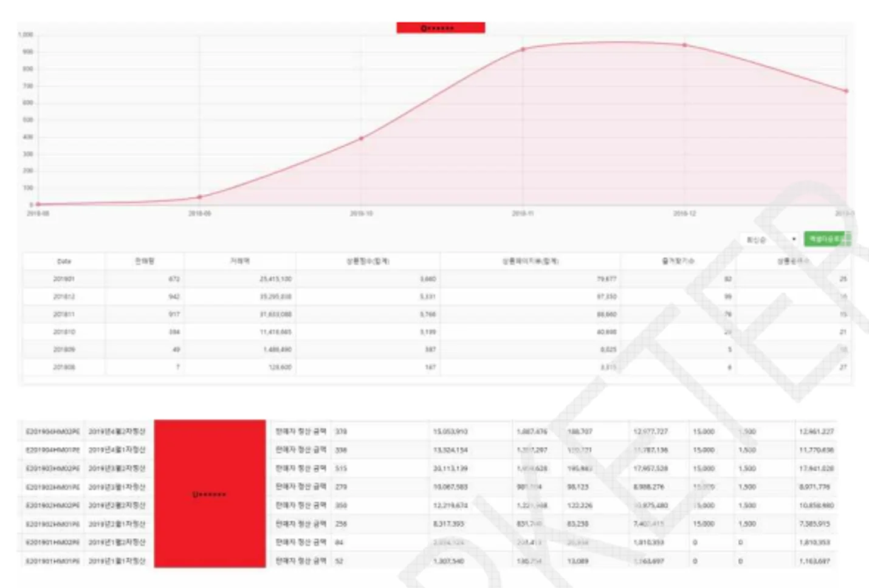This screenshot has width=869, height=588.
Task: Select the 201808 date cell
Action: pyautogui.click(x=64, y=367)
